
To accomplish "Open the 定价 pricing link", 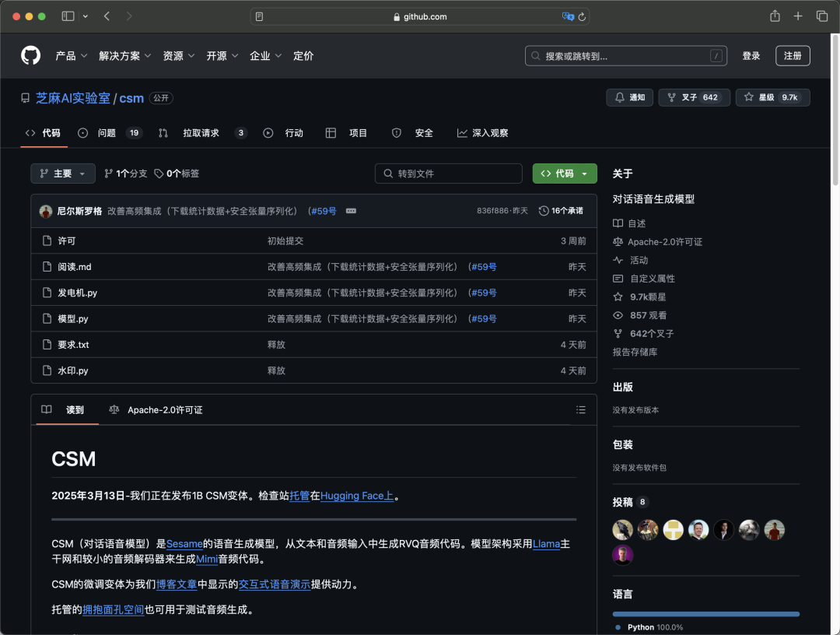I will tap(303, 56).
